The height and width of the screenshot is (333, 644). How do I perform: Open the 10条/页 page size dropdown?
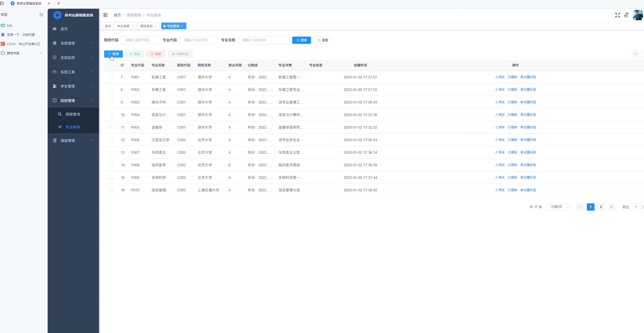pos(558,207)
